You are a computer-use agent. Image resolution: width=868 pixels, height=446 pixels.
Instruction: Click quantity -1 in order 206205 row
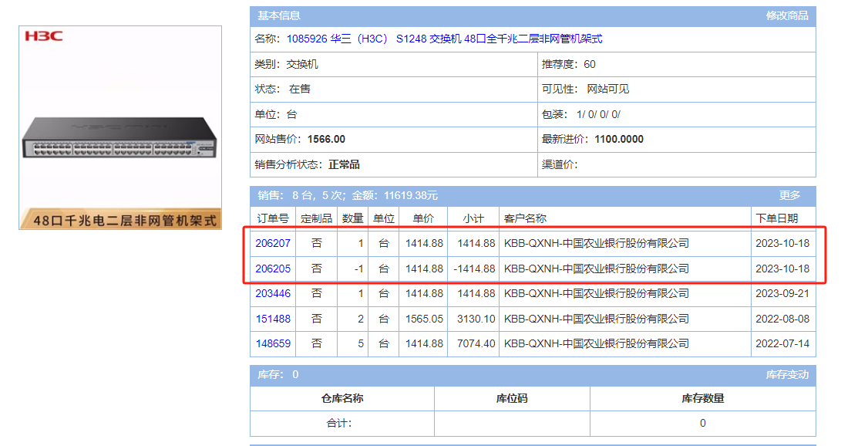point(358,269)
